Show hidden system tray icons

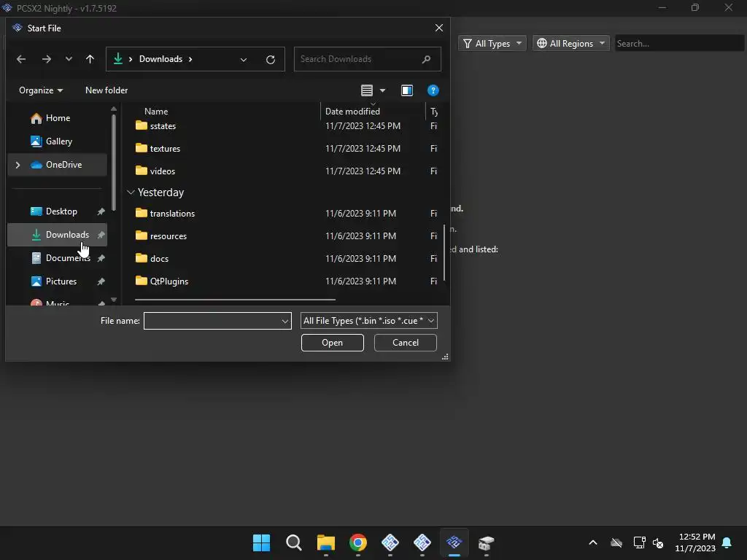coord(592,542)
